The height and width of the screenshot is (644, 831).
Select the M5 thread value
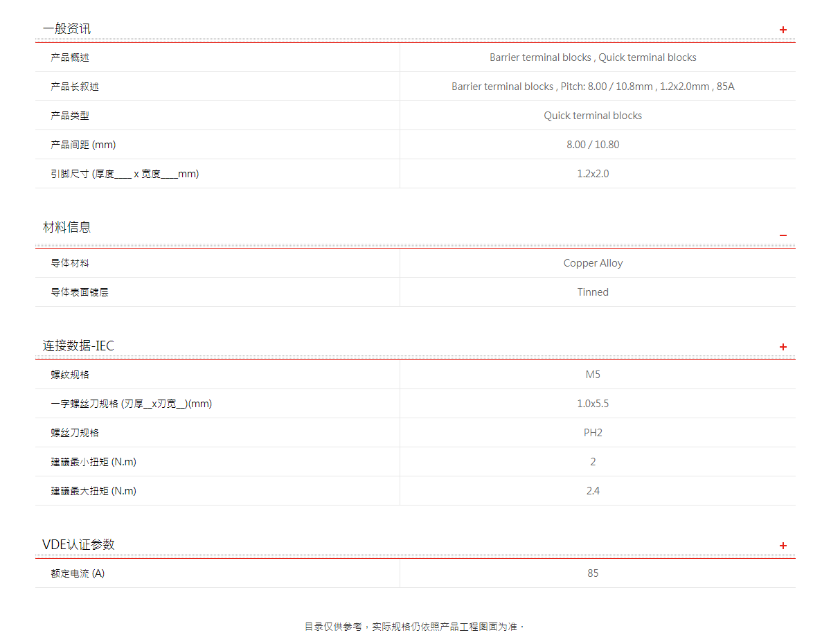[x=593, y=375]
